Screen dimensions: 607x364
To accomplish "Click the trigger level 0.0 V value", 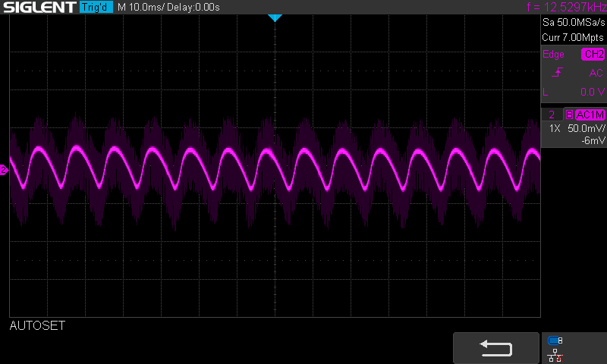I will pos(593,92).
